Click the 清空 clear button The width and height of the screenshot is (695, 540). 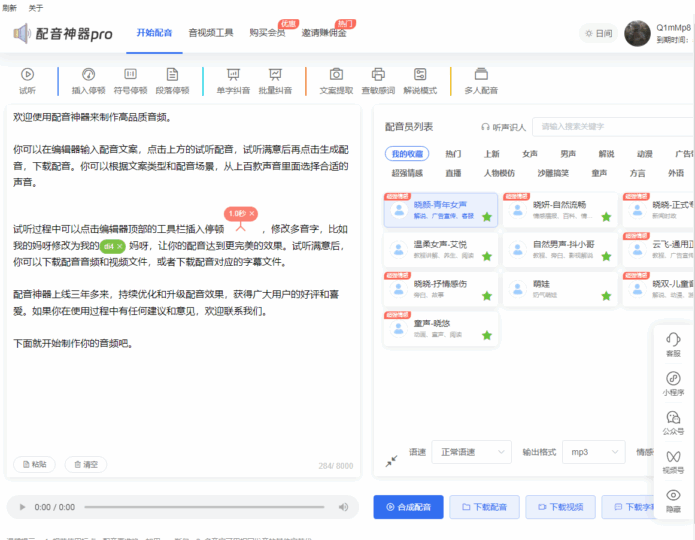(86, 464)
